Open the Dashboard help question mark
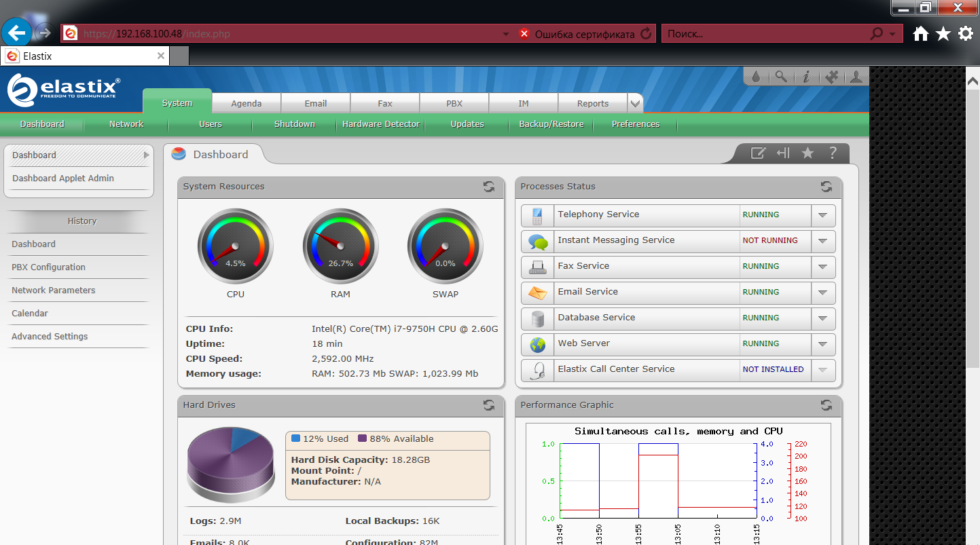 [833, 153]
